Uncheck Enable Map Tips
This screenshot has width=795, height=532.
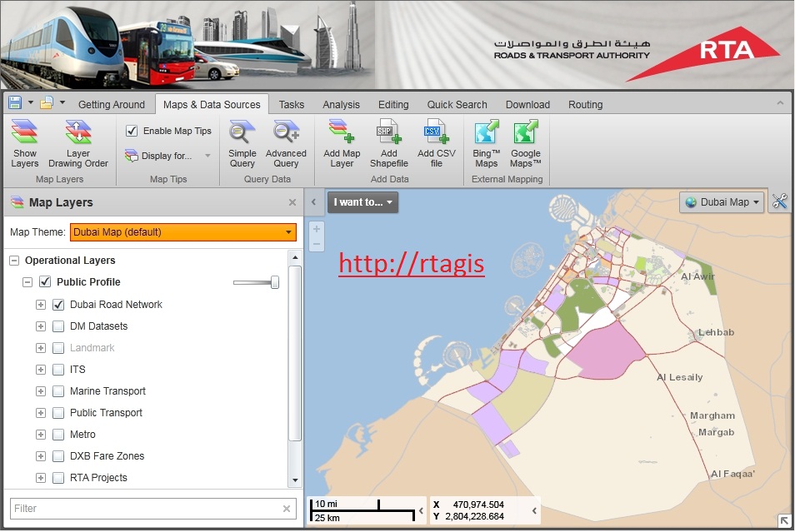coord(131,131)
